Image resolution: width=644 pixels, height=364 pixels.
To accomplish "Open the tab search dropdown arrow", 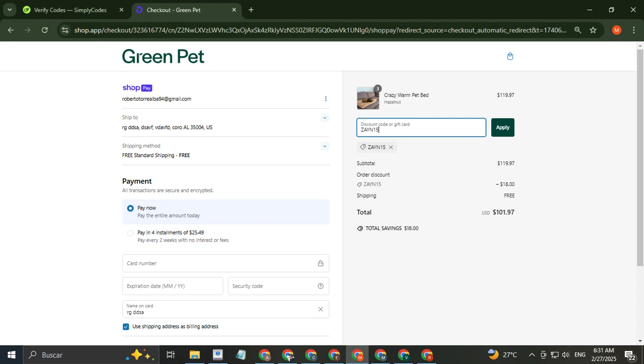I will [9, 9].
